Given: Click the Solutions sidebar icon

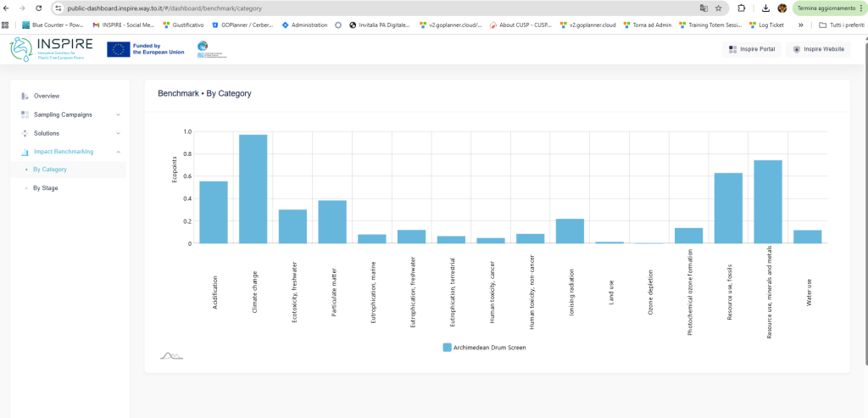Looking at the screenshot, I should pyautogui.click(x=25, y=133).
